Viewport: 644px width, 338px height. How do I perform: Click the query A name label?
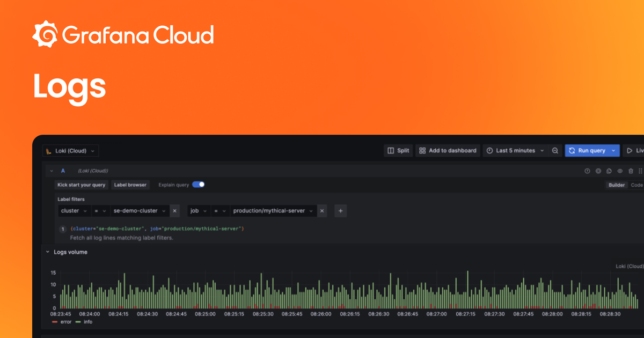(x=63, y=171)
